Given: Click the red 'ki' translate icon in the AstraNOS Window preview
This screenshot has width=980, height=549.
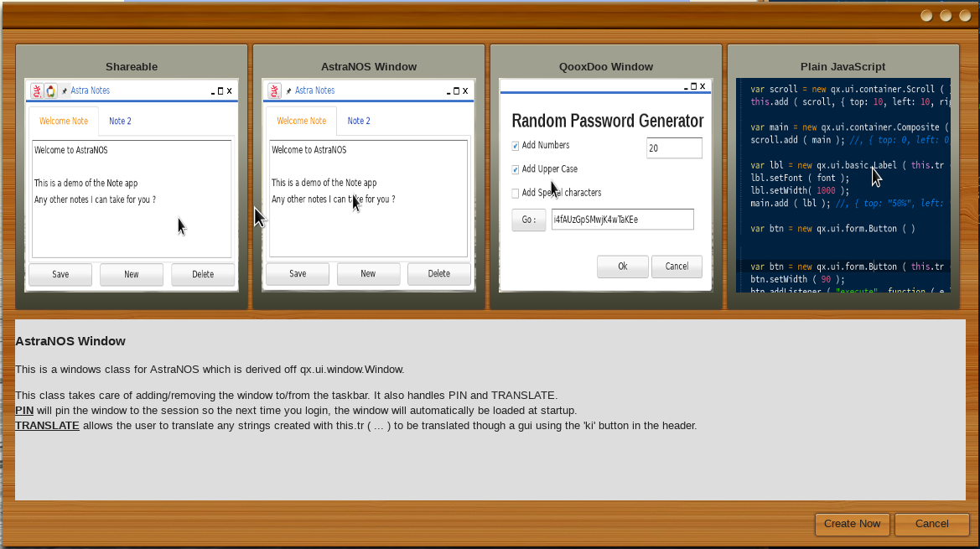Looking at the screenshot, I should pyautogui.click(x=274, y=91).
